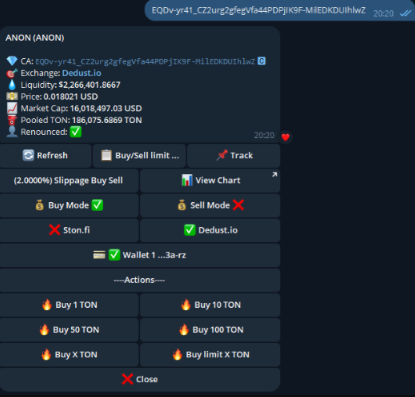
Task: Enable Sell Mode toggle
Action: click(210, 205)
